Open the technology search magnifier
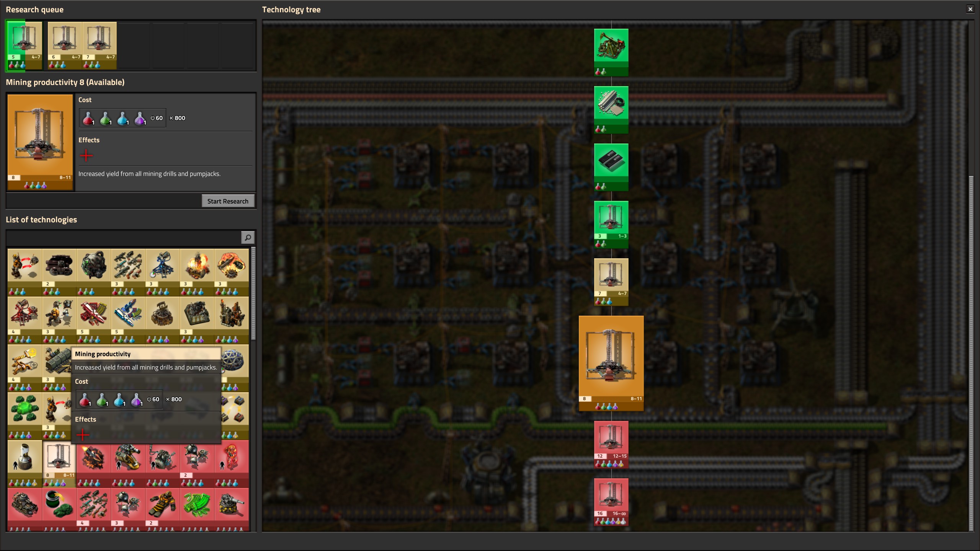This screenshot has width=980, height=551. (x=248, y=238)
